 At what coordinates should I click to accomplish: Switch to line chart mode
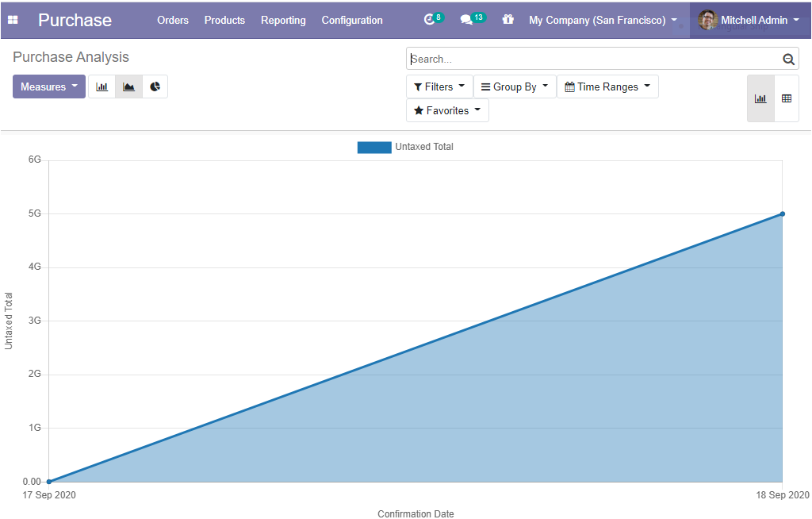(128, 86)
